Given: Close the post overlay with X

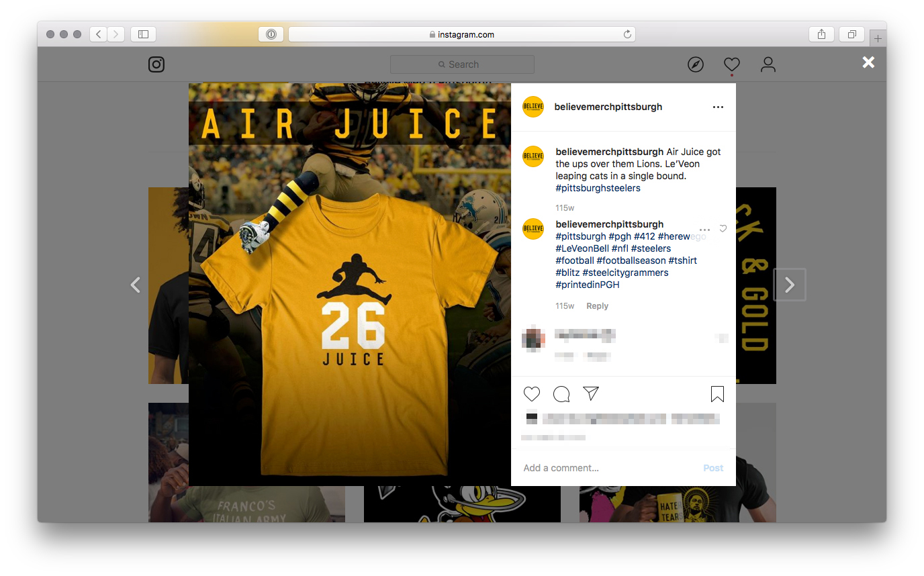Looking at the screenshot, I should coord(869,62).
